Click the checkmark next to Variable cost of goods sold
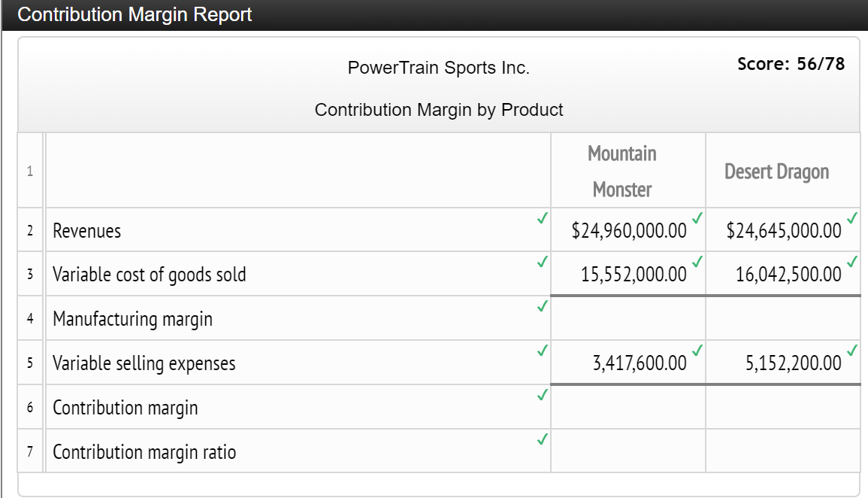Image resolution: width=868 pixels, height=498 pixels. coord(541,263)
